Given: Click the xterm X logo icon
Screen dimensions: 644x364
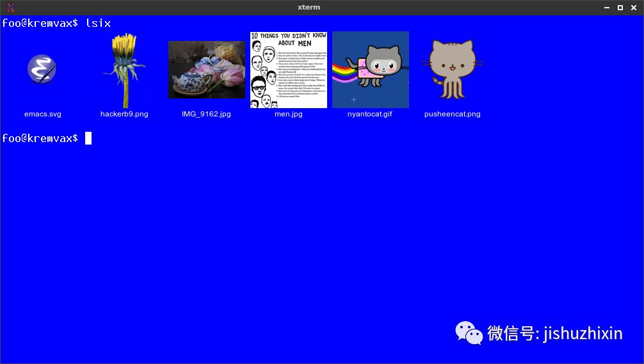Looking at the screenshot, I should coord(11,8).
